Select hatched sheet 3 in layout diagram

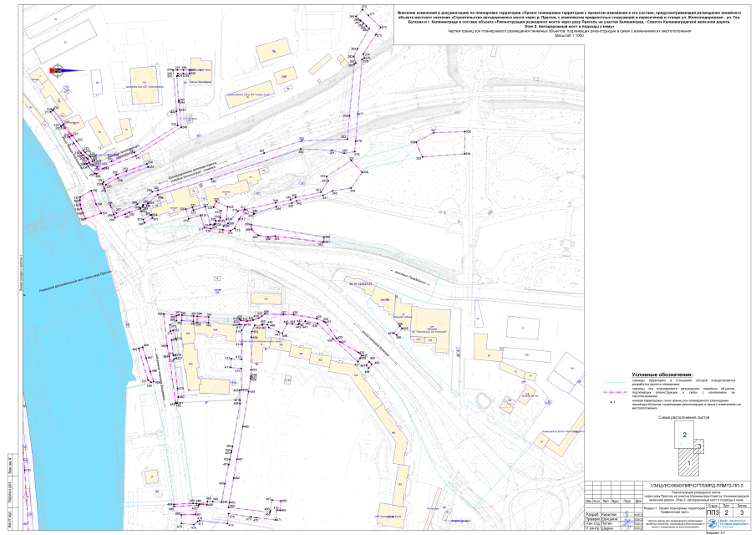point(699,446)
